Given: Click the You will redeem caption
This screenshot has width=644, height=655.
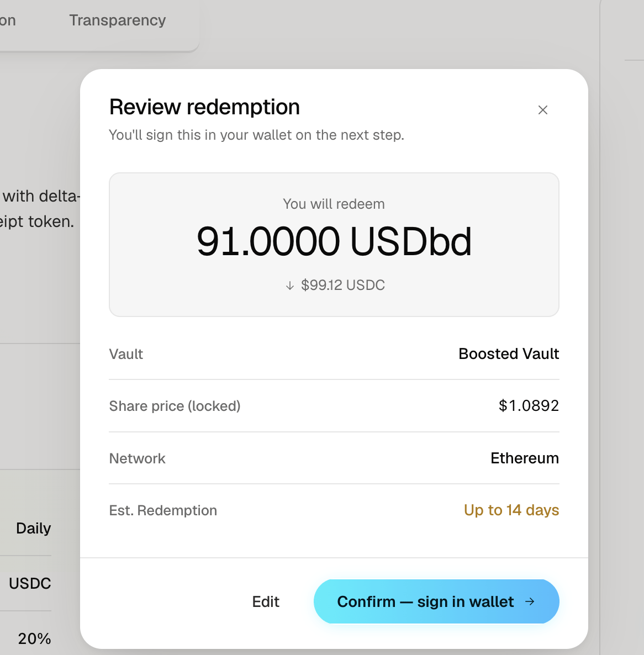Looking at the screenshot, I should 334,204.
